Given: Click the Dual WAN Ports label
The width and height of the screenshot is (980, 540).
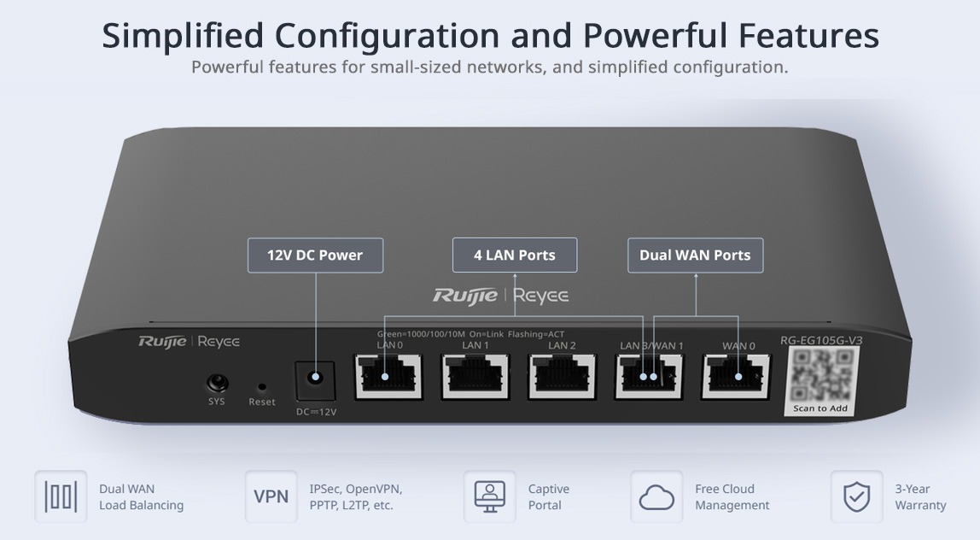Looking at the screenshot, I should coord(695,255).
